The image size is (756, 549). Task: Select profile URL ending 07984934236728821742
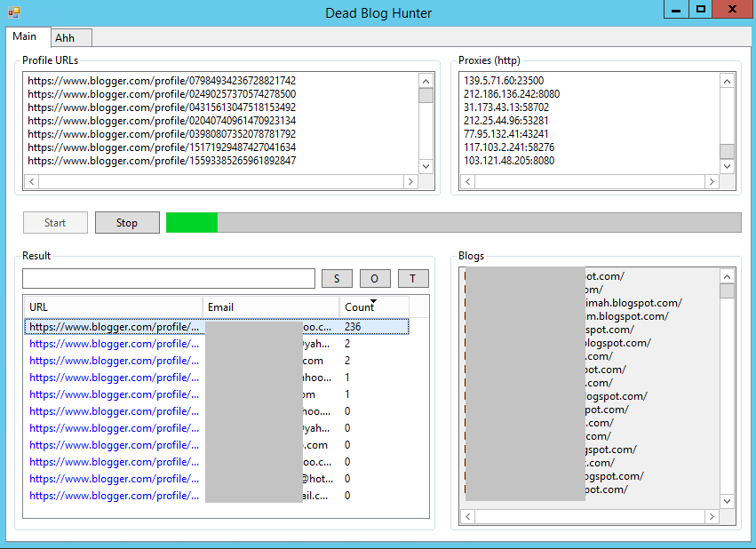(162, 81)
